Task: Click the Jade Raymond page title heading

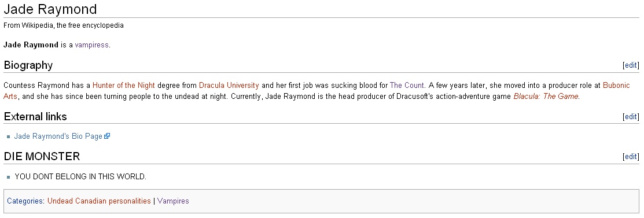Action: 50,9
